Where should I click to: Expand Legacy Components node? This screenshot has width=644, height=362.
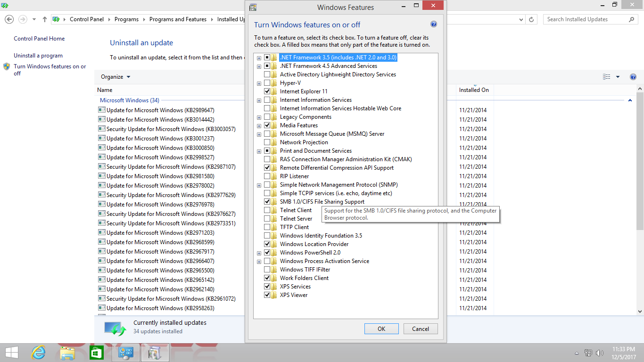tap(259, 117)
